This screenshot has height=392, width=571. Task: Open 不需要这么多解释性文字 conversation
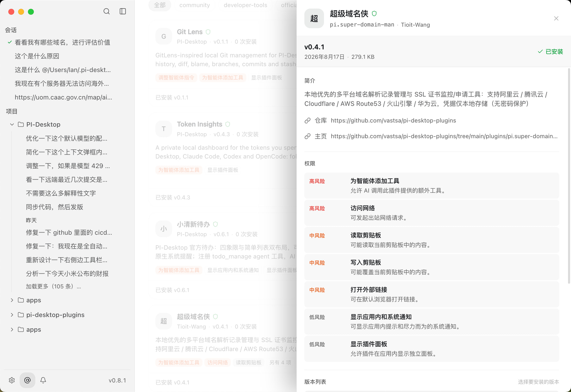pos(61,193)
